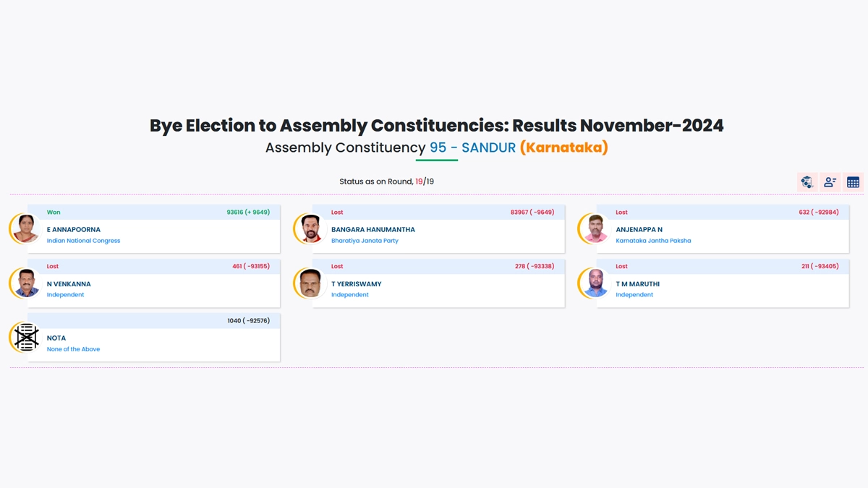Click the Won status on Annapoorna's card
Viewport: 868px width, 488px height.
(54, 213)
